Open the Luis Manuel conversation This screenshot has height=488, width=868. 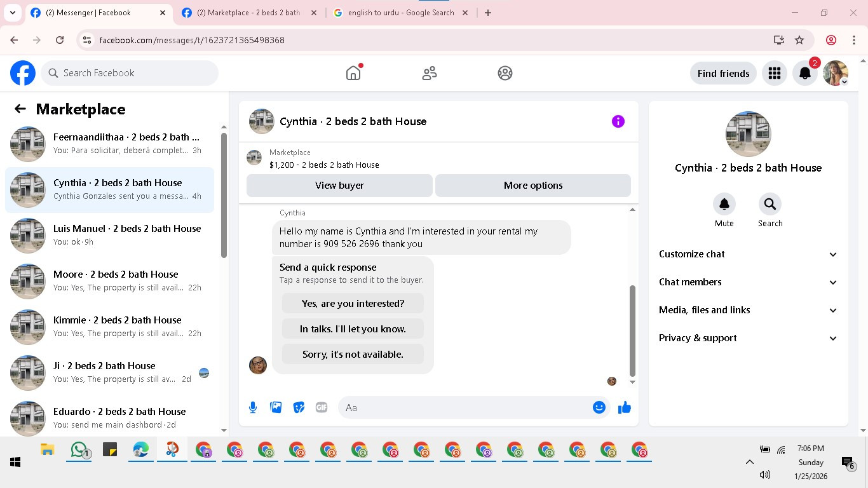[x=109, y=236]
